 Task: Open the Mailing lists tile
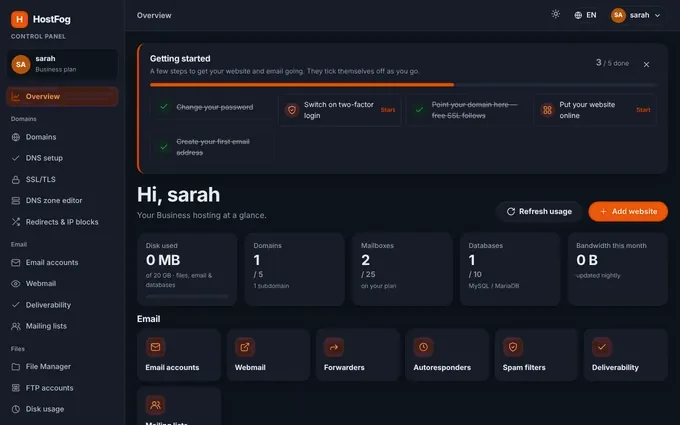coord(179,406)
